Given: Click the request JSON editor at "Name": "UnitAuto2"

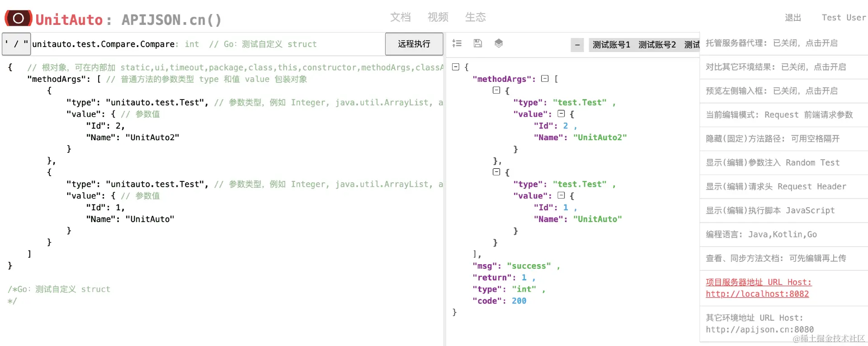Looking at the screenshot, I should pos(132,137).
